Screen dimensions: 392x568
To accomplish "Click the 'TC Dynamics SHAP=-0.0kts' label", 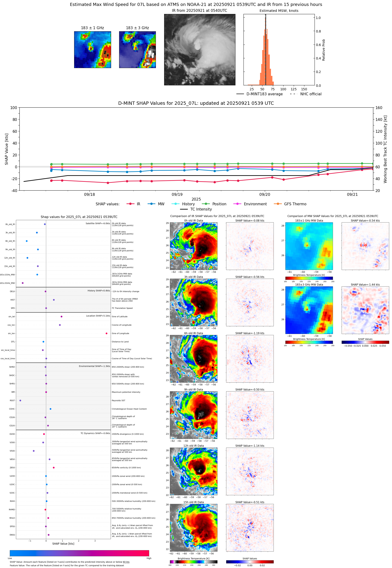I will click(x=95, y=433).
